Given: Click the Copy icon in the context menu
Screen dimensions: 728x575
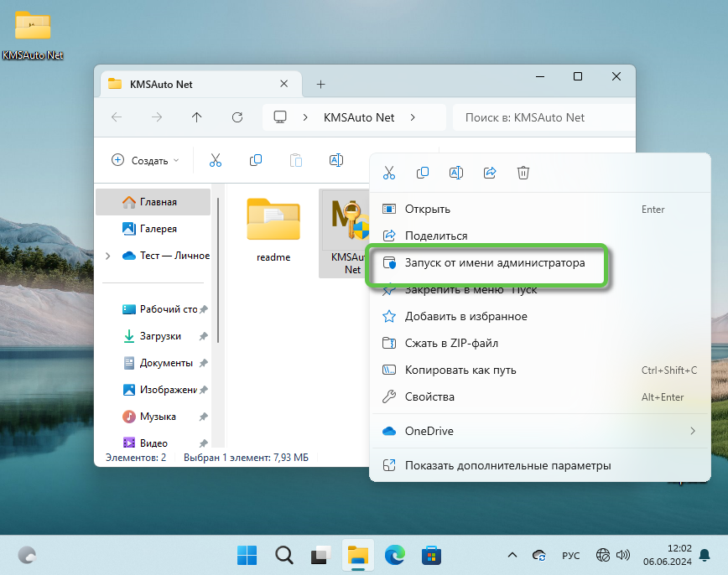Looking at the screenshot, I should point(423,173).
